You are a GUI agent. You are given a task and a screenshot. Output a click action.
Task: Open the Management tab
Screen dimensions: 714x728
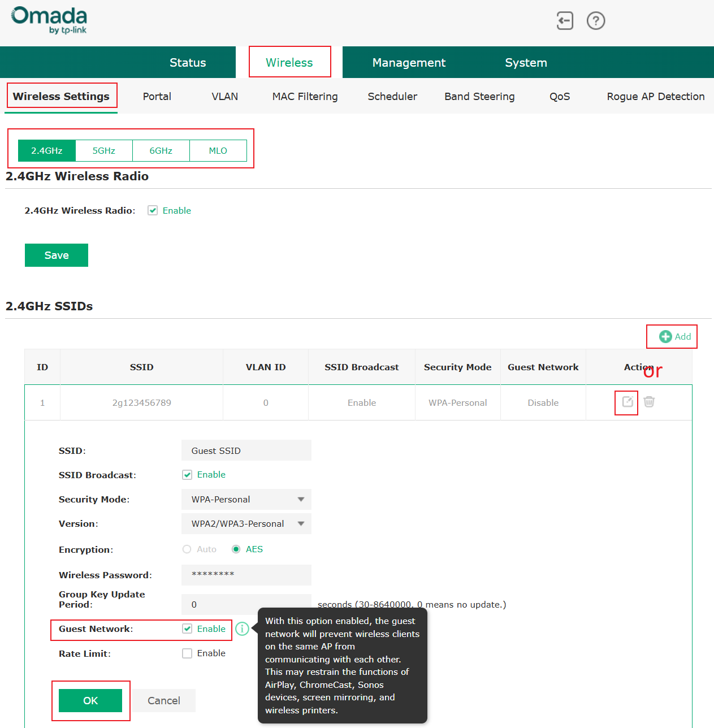(409, 62)
